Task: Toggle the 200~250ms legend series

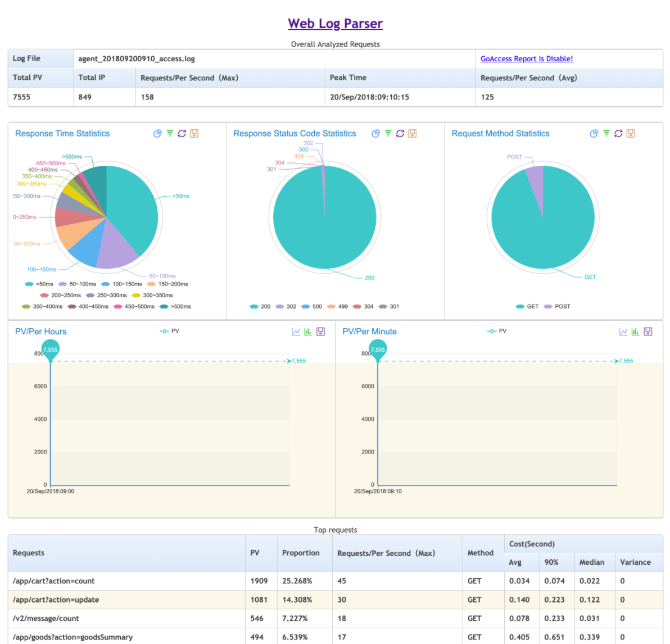Action: click(60, 295)
